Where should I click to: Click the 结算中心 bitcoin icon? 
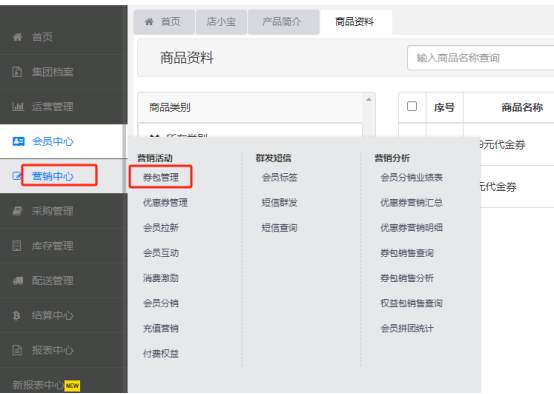point(16,315)
